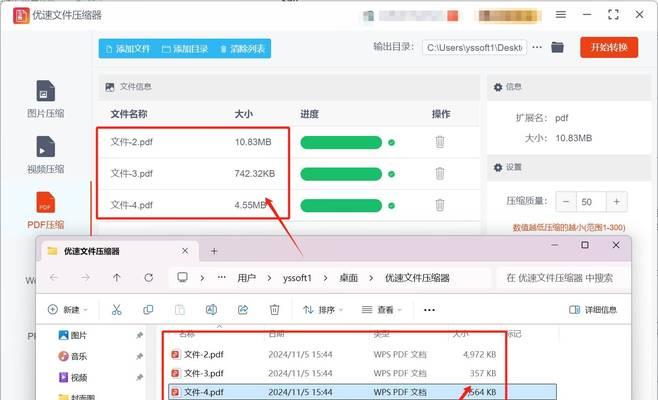The height and width of the screenshot is (400, 658).
Task: Toggle the 详细信息 details pane
Action: tap(593, 310)
